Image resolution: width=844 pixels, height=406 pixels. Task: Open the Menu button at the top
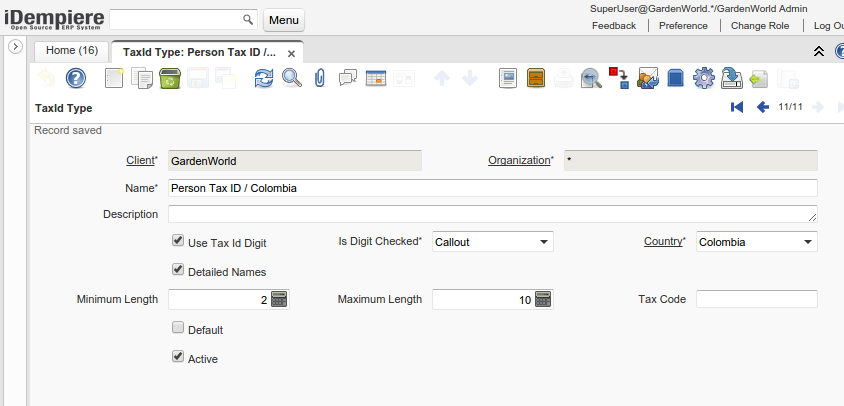284,20
